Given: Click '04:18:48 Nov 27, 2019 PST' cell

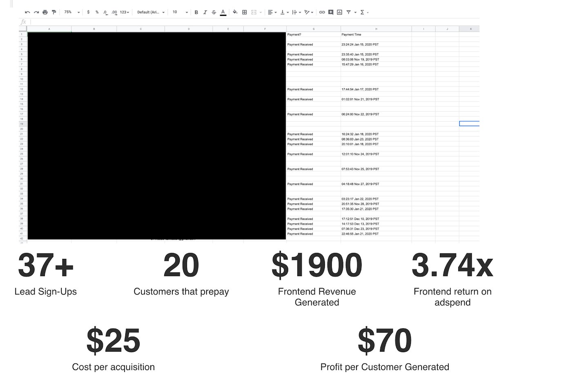Looking at the screenshot, I should (x=376, y=184).
